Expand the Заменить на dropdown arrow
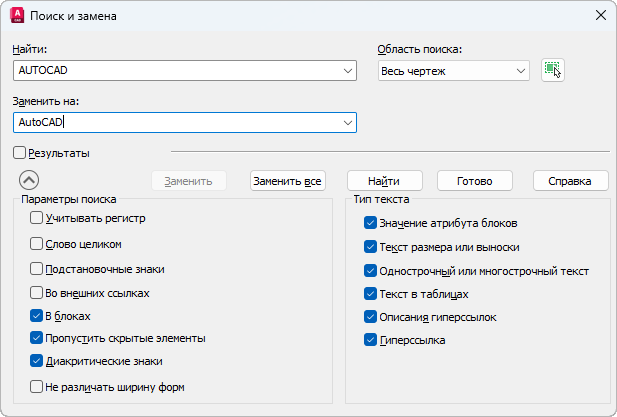Viewport: 617px width, 417px height. coord(348,123)
